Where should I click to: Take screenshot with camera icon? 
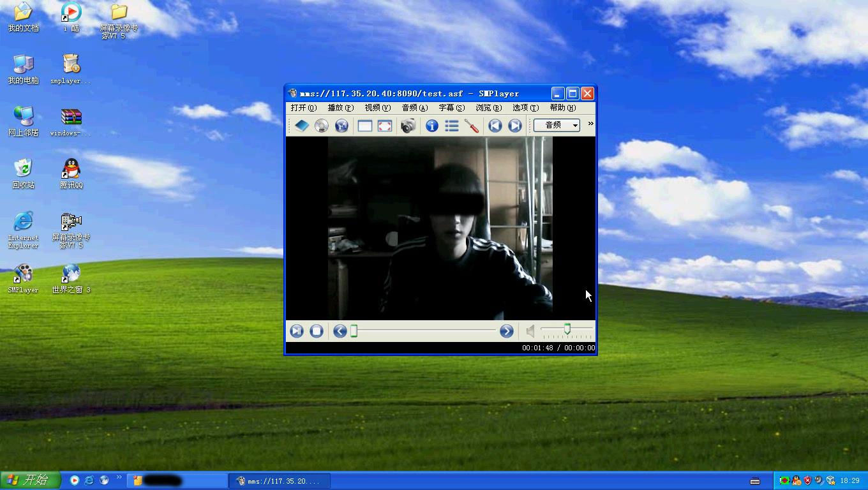[x=408, y=126]
